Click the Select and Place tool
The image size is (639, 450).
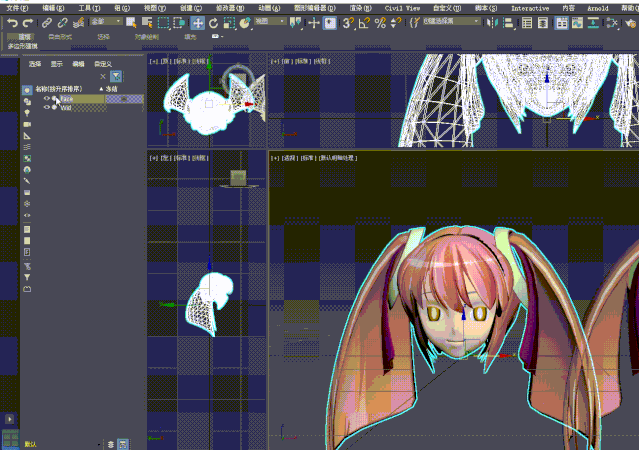tap(245, 23)
